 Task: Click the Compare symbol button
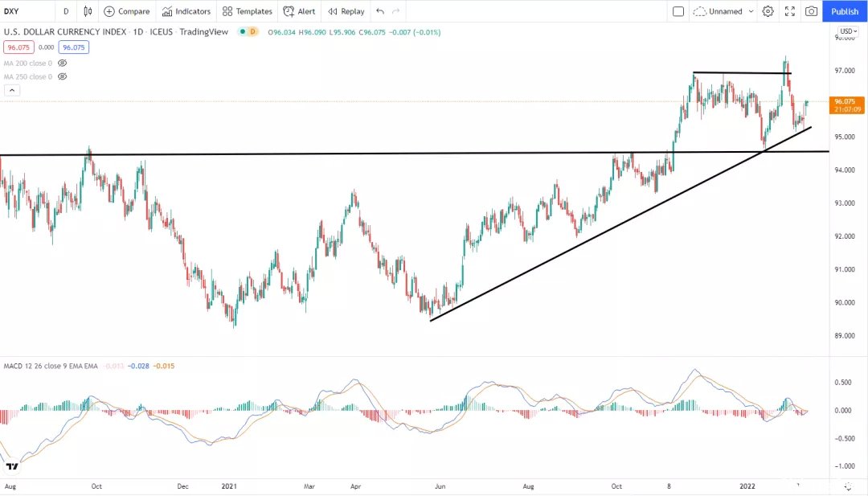pyautogui.click(x=127, y=11)
